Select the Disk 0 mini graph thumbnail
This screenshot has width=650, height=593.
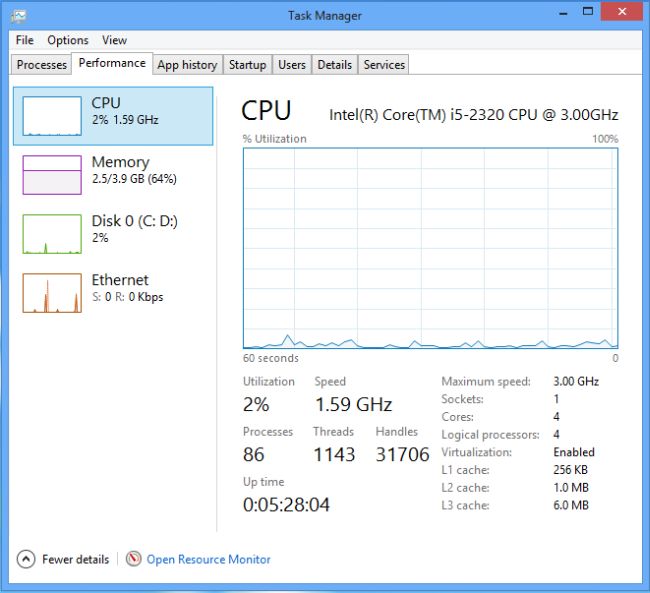(52, 234)
